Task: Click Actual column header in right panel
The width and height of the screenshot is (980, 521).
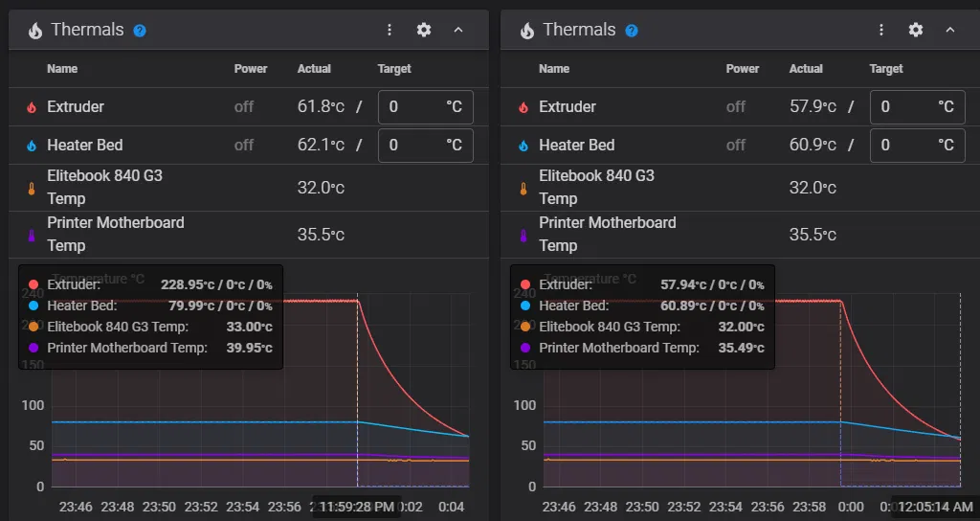Action: pyautogui.click(x=806, y=69)
